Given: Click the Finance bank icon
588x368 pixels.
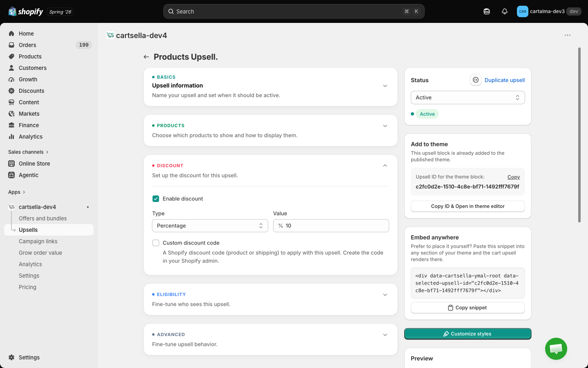Looking at the screenshot, I should point(11,125).
